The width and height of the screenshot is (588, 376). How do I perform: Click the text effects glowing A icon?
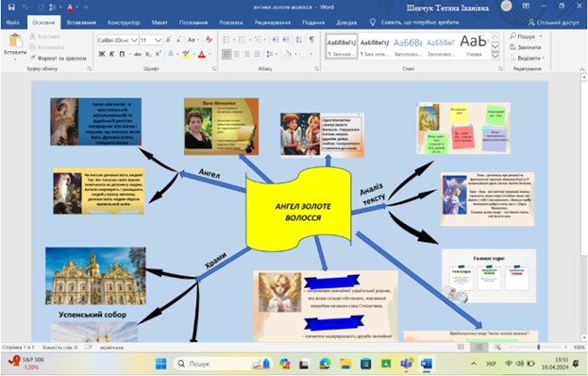click(x=171, y=55)
